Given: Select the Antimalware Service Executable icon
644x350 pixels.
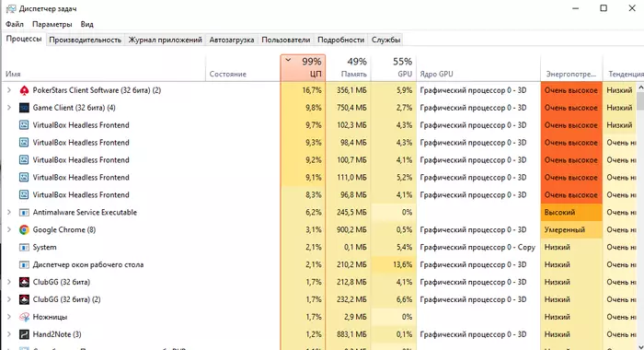Looking at the screenshot, I should tap(24, 213).
